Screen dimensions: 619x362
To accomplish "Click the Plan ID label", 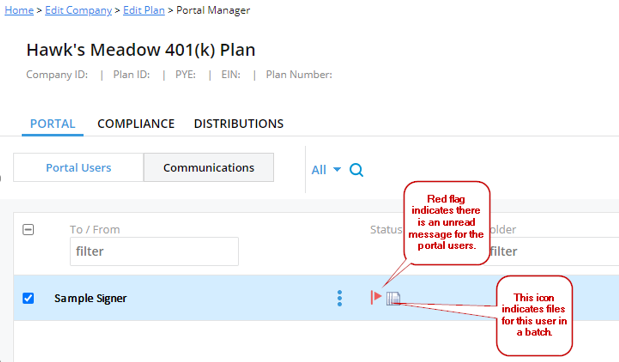I will coord(131,75).
